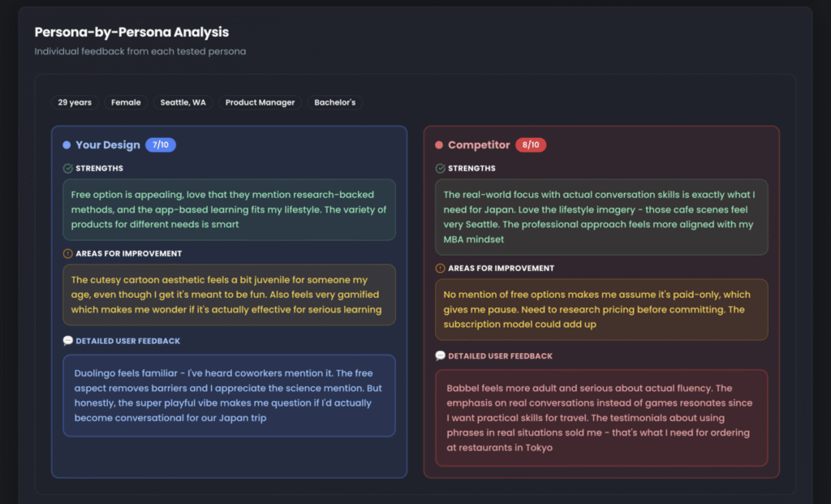Click the Areas for Improvement warning icon under Competitor
831x504 pixels.
coord(441,269)
